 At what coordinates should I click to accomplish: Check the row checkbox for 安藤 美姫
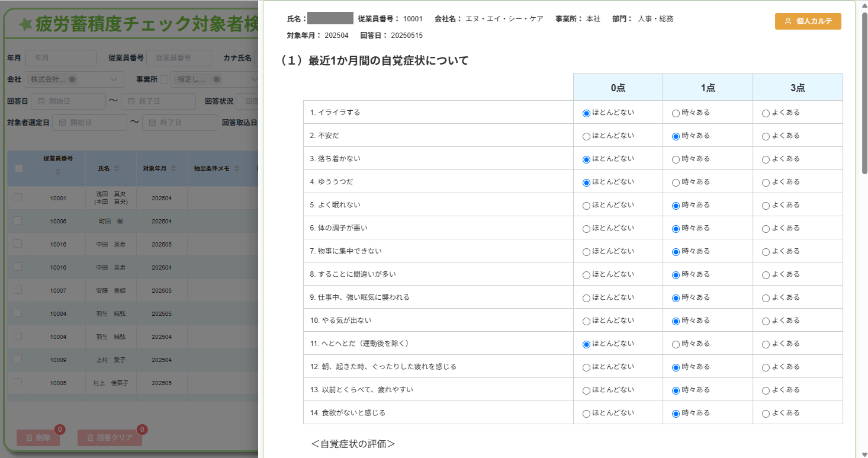pyautogui.click(x=18, y=290)
